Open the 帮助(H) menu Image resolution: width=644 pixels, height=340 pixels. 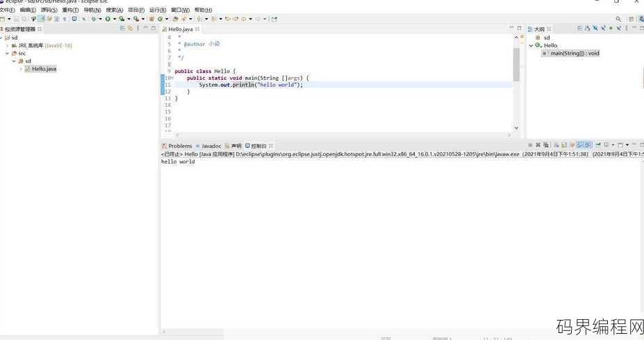point(203,10)
